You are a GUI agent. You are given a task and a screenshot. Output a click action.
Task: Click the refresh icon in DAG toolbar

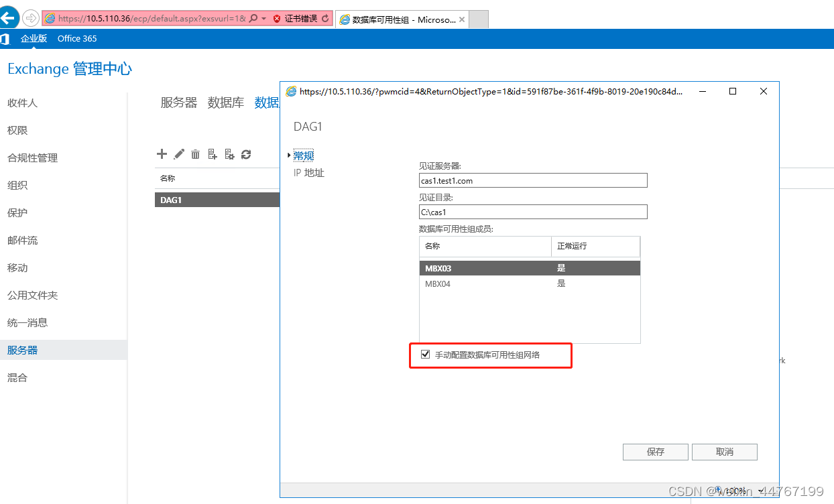pyautogui.click(x=246, y=154)
